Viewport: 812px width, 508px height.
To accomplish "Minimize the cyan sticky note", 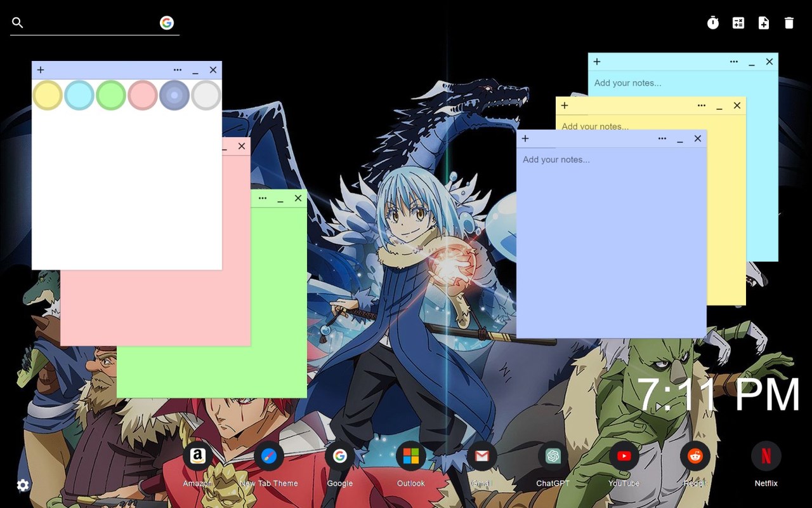I will tap(752, 63).
